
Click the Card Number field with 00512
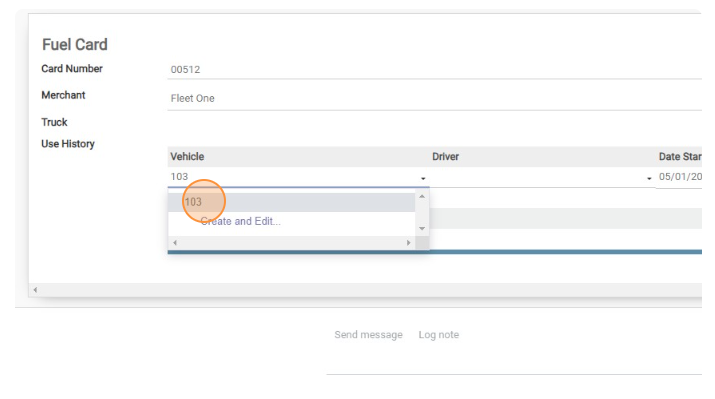coord(434,70)
